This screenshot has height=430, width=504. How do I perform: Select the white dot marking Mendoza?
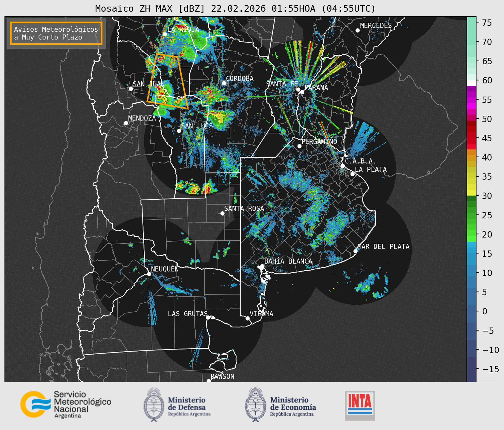point(126,123)
